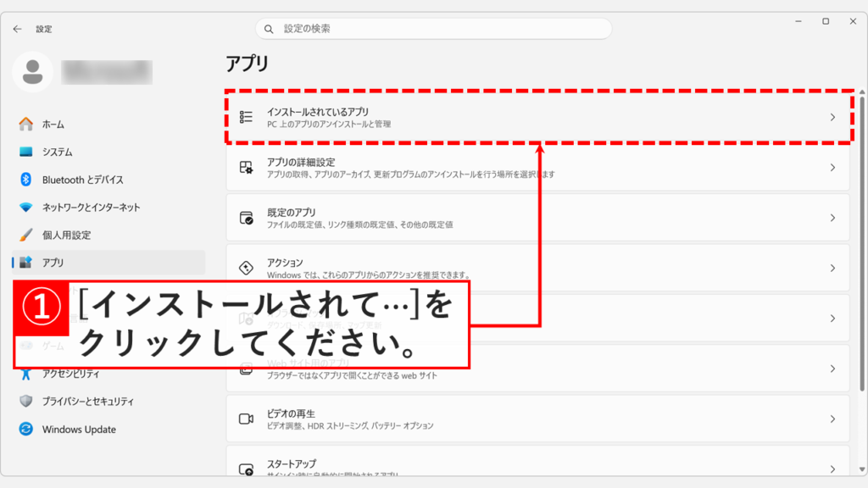Select the アプリ sidebar item
Image resolution: width=868 pixels, height=488 pixels.
coord(108,263)
